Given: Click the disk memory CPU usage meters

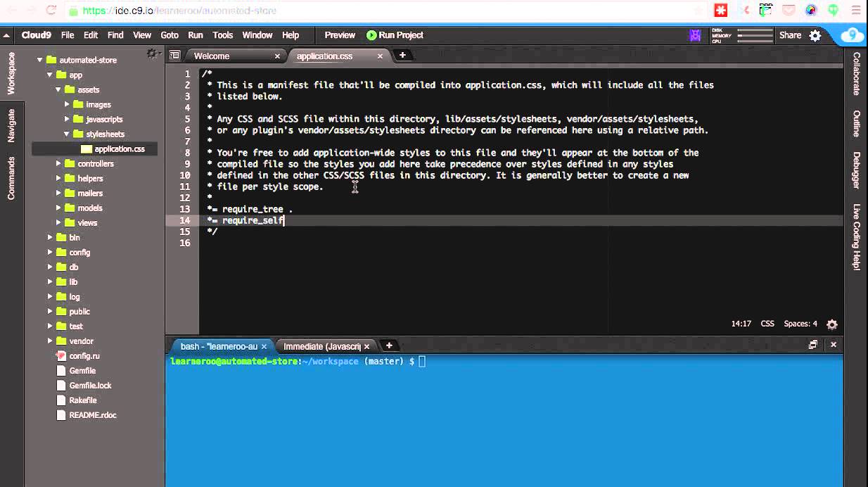Looking at the screenshot, I should 741,35.
